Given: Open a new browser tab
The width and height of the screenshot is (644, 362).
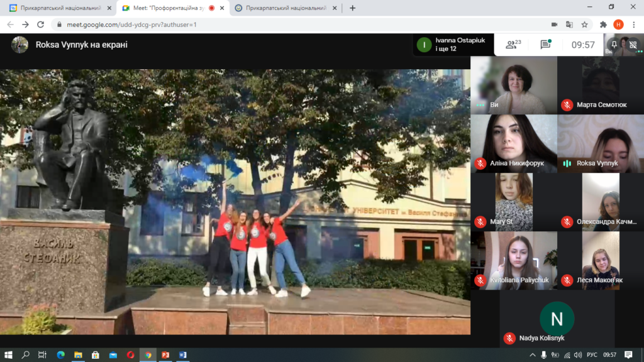Looking at the screenshot, I should (x=352, y=8).
